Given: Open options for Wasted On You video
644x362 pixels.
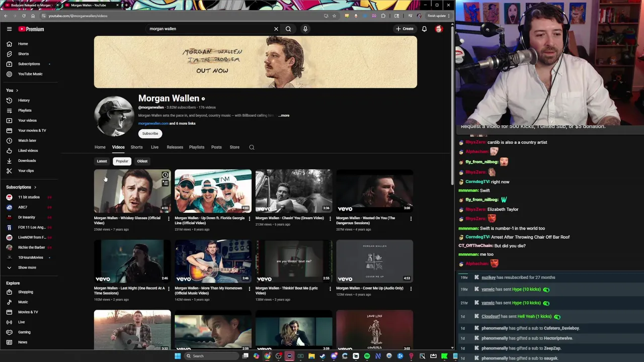Looking at the screenshot, I should pos(411,219).
